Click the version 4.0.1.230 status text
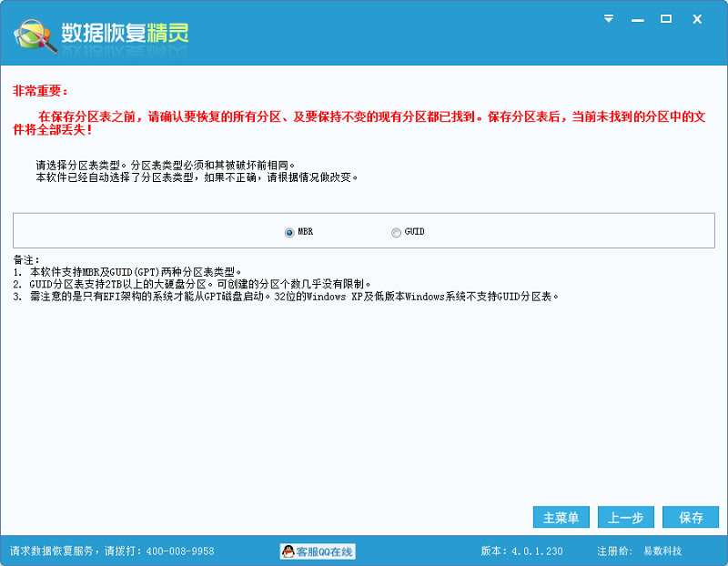728x566 pixels. (521, 551)
